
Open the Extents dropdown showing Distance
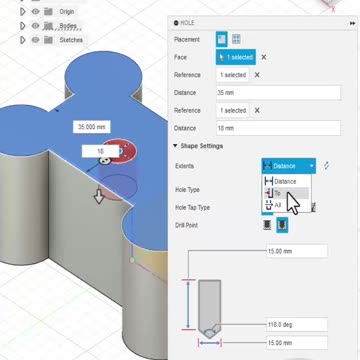click(289, 166)
